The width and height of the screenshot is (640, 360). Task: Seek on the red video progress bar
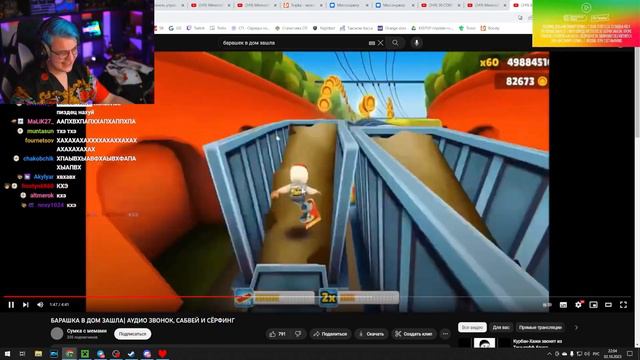click(x=317, y=297)
